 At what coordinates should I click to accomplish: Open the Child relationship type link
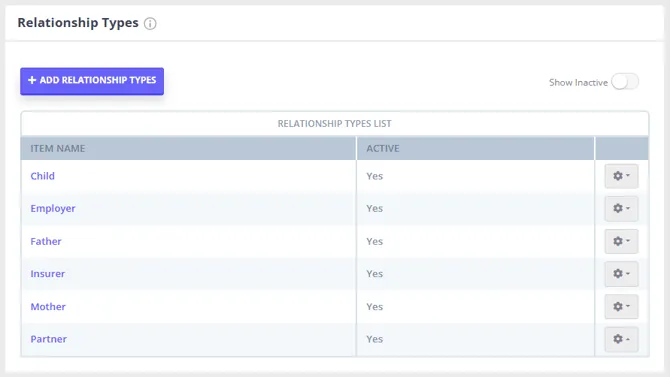click(x=42, y=176)
